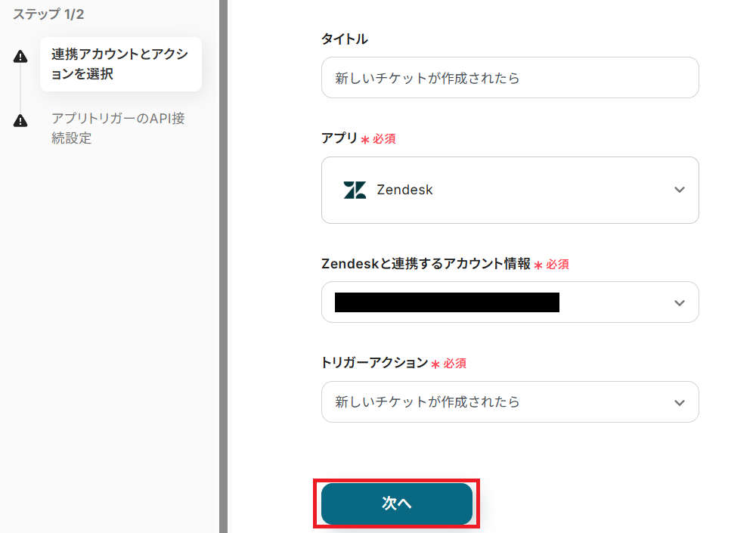Open the trigger action selection box
The image size is (756, 533).
510,402
